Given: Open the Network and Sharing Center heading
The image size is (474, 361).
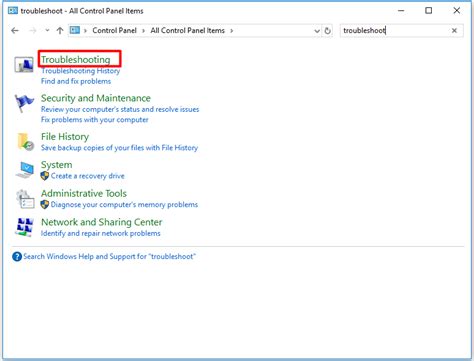Looking at the screenshot, I should tap(102, 222).
